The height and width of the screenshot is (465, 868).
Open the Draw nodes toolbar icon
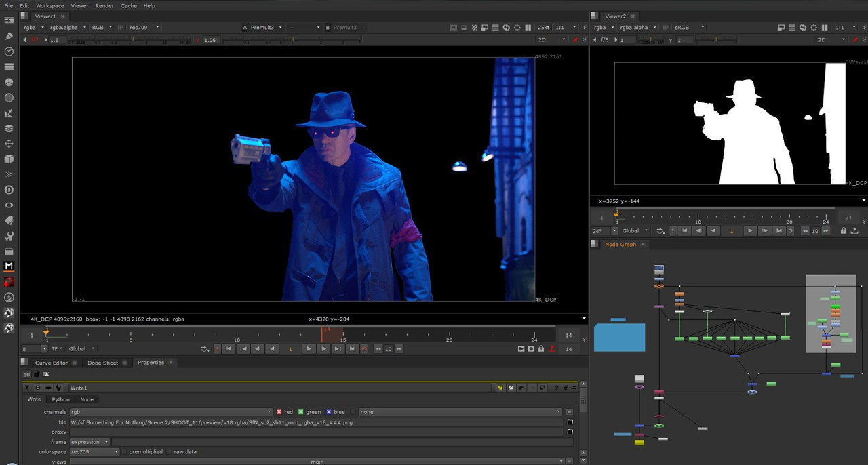coord(9,36)
